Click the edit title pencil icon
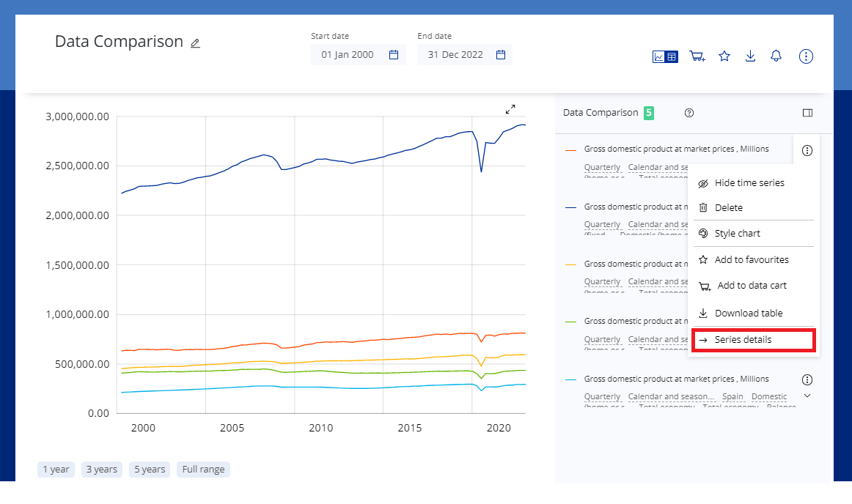The width and height of the screenshot is (852, 504). 195,43
